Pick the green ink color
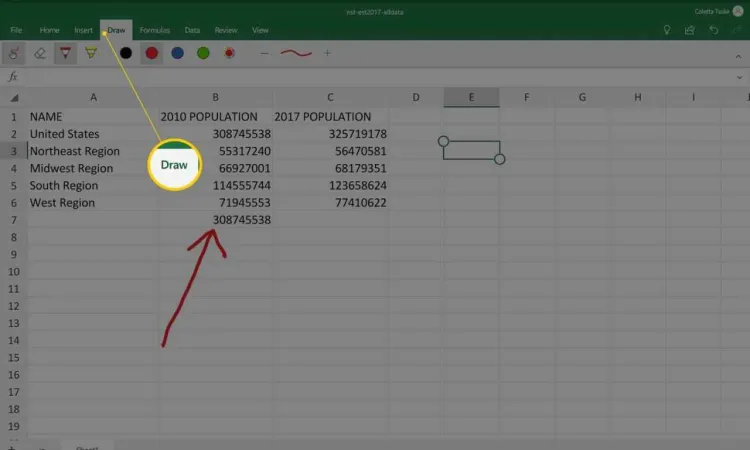Screen dimensions: 750x450 (203, 53)
